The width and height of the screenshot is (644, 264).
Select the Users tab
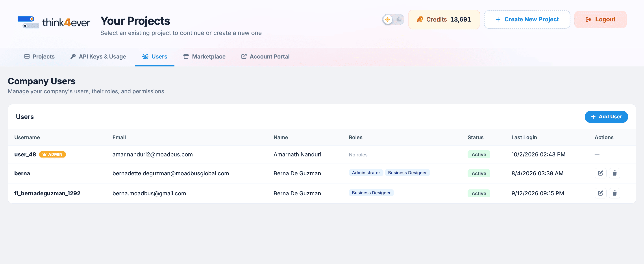click(154, 57)
